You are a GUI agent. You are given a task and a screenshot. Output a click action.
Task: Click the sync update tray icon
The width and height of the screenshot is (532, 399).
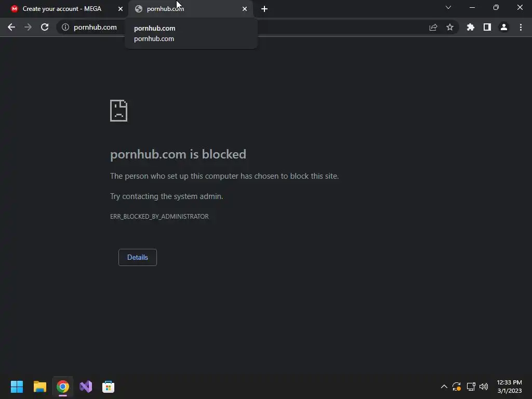pos(457,387)
